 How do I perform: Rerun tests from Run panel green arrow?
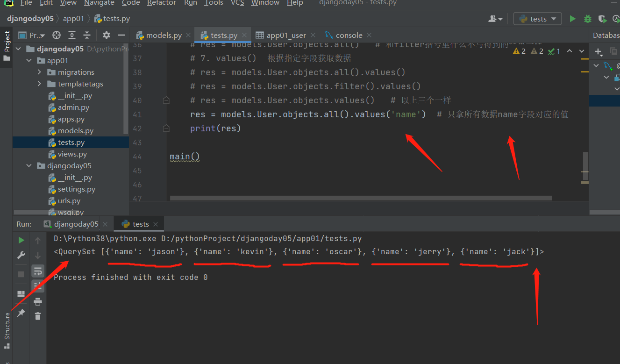(21, 240)
